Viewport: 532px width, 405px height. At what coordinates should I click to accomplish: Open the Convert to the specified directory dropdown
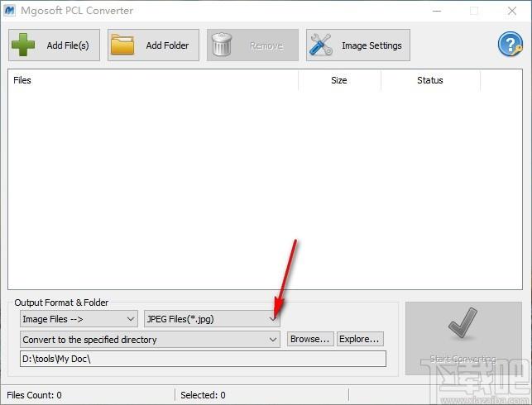click(150, 340)
